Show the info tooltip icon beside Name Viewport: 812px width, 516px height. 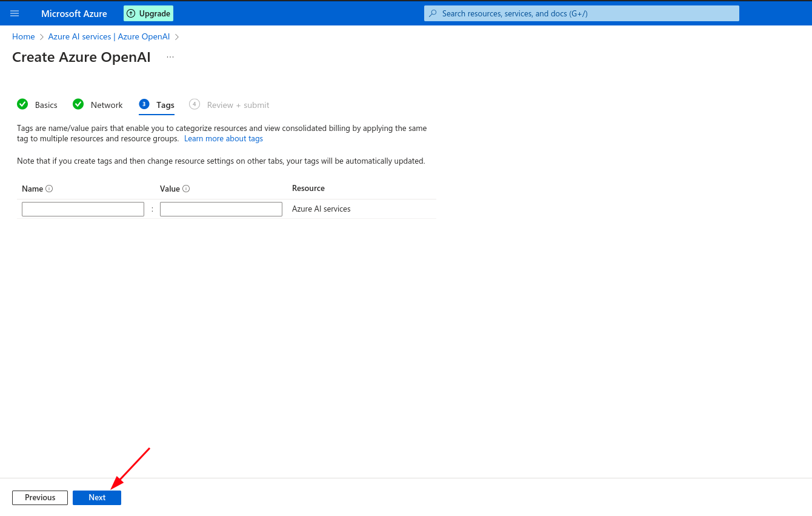49,189
